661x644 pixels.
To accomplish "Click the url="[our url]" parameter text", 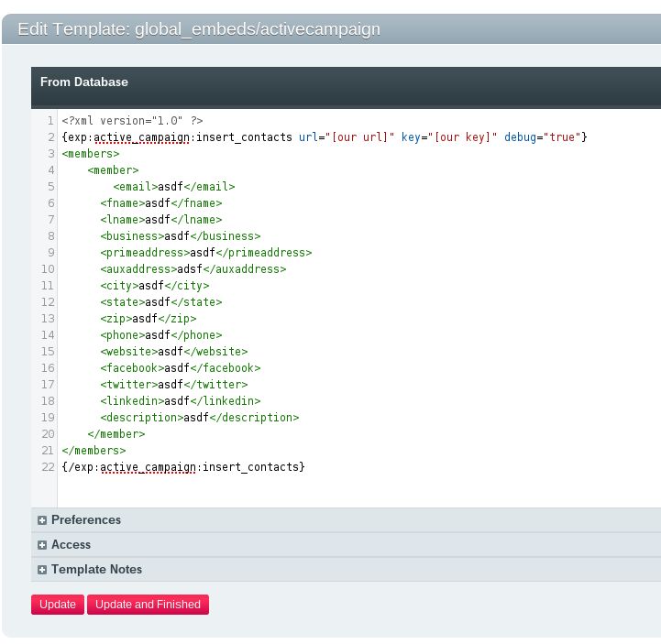I will (x=347, y=137).
